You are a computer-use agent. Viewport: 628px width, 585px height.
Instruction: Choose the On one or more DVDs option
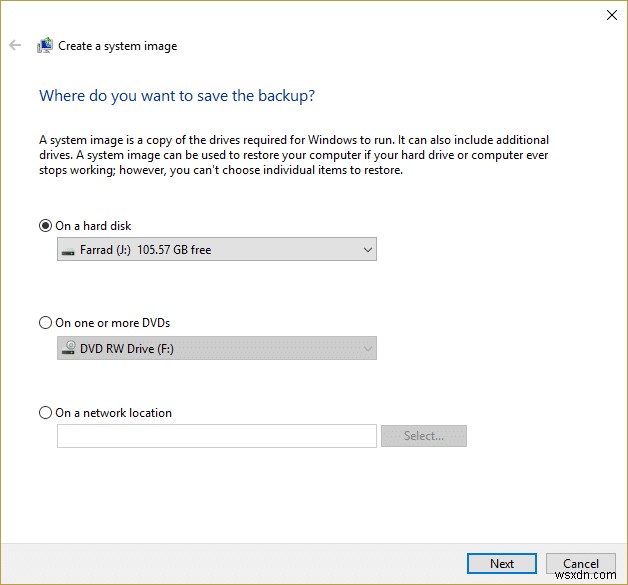[x=45, y=323]
